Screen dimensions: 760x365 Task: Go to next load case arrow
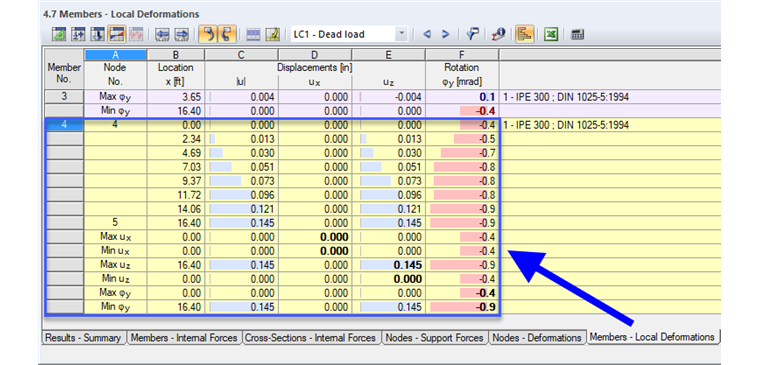coord(445,34)
